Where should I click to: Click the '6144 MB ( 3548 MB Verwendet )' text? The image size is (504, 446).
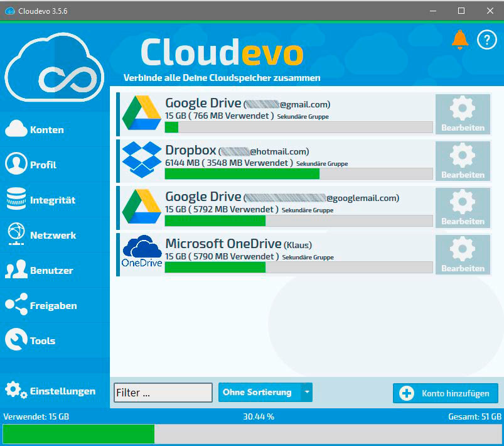click(x=229, y=163)
